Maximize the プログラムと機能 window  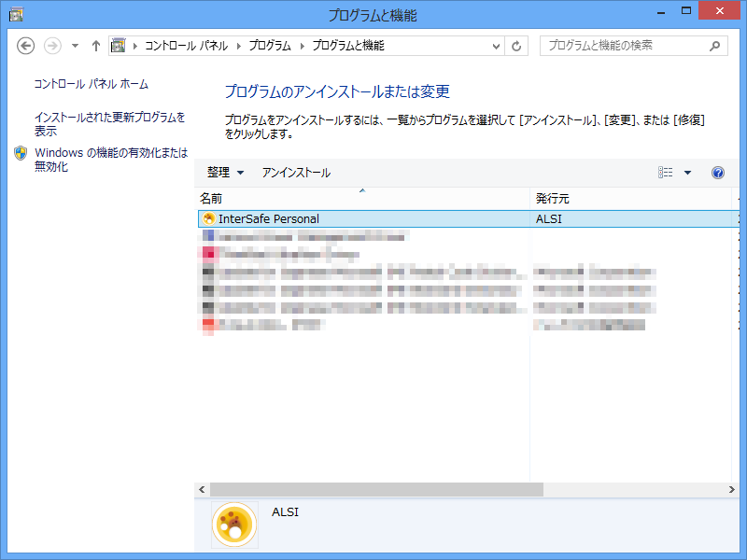click(686, 11)
